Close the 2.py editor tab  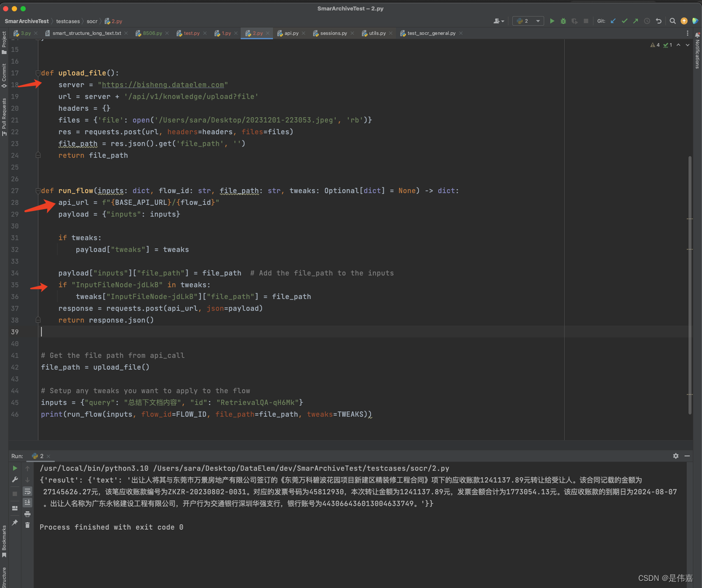coord(268,33)
